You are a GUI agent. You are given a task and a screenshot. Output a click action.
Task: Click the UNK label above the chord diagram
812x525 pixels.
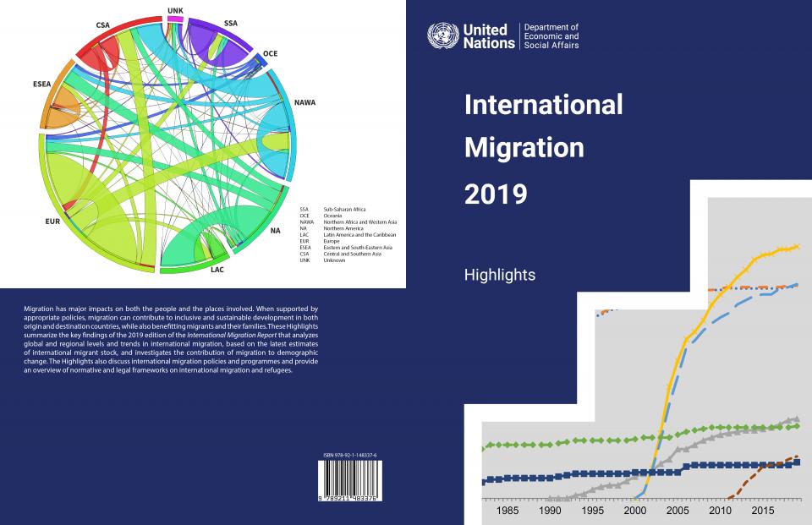click(175, 10)
